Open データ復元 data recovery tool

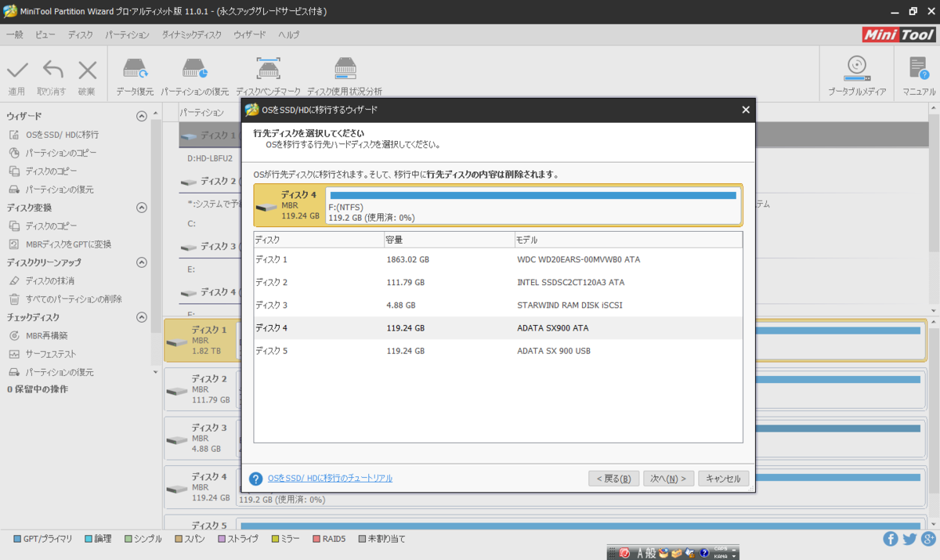tap(136, 77)
